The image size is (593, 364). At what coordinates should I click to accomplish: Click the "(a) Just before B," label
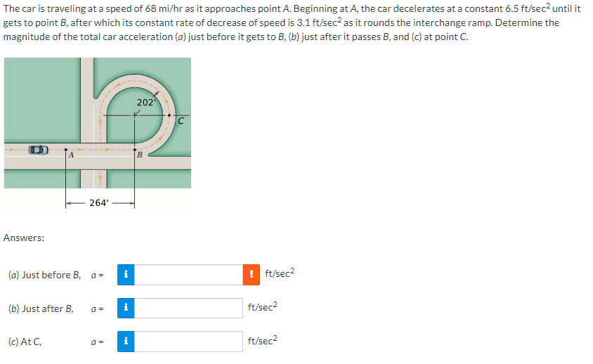(45, 275)
